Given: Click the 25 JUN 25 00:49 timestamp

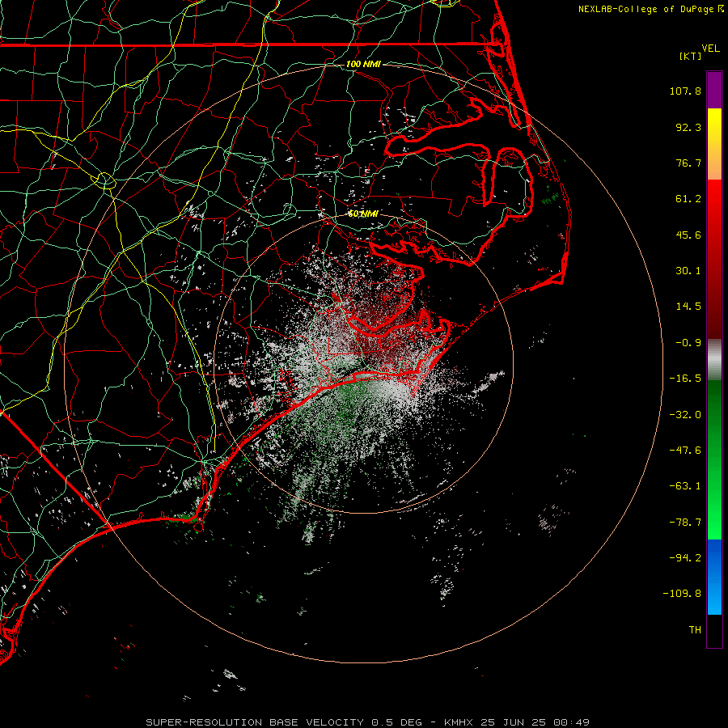Looking at the screenshot, I should pyautogui.click(x=535, y=722).
